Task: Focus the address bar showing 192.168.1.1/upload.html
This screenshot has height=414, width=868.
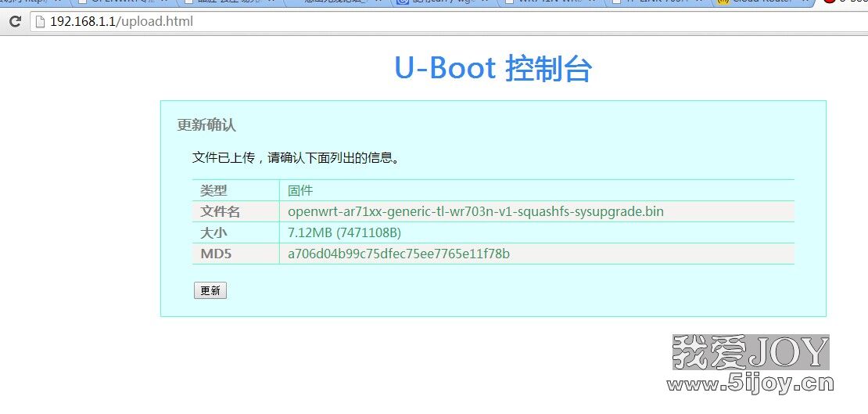Action: pyautogui.click(x=448, y=22)
